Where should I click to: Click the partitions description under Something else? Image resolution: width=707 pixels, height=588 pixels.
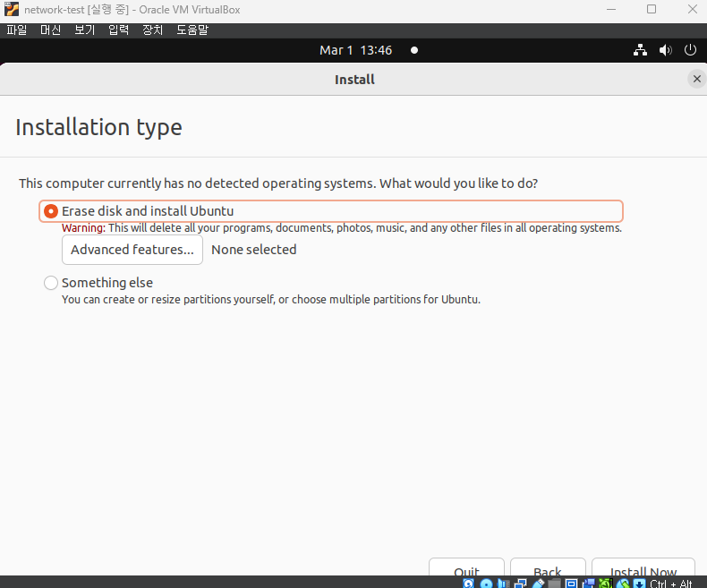[x=271, y=300]
